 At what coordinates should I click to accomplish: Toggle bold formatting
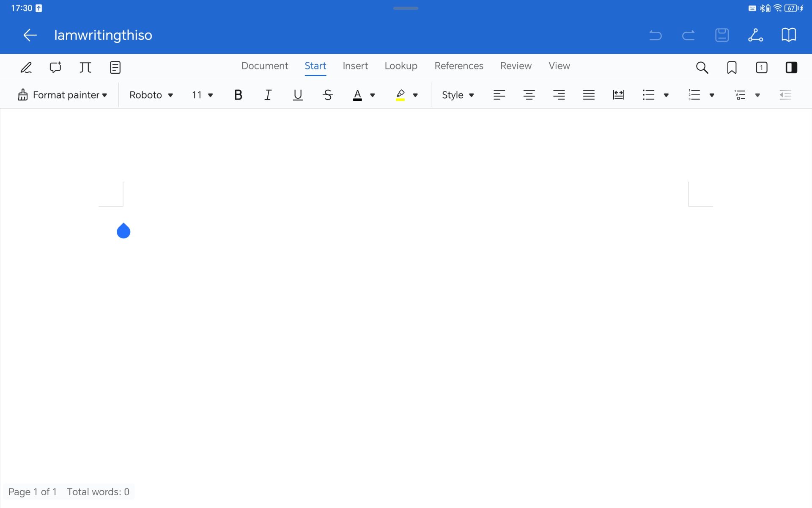coord(238,95)
